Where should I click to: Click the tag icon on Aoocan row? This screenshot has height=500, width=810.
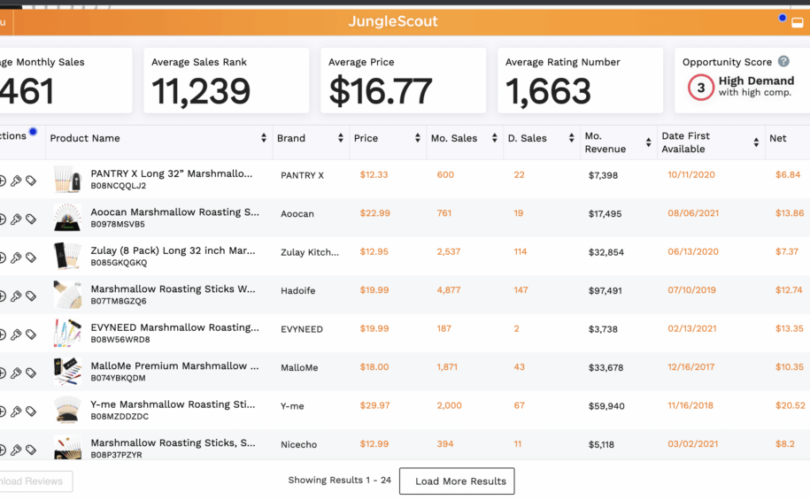tap(31, 219)
